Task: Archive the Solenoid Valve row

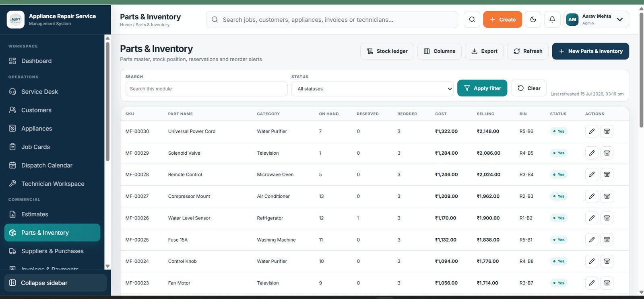Action: click(607, 153)
